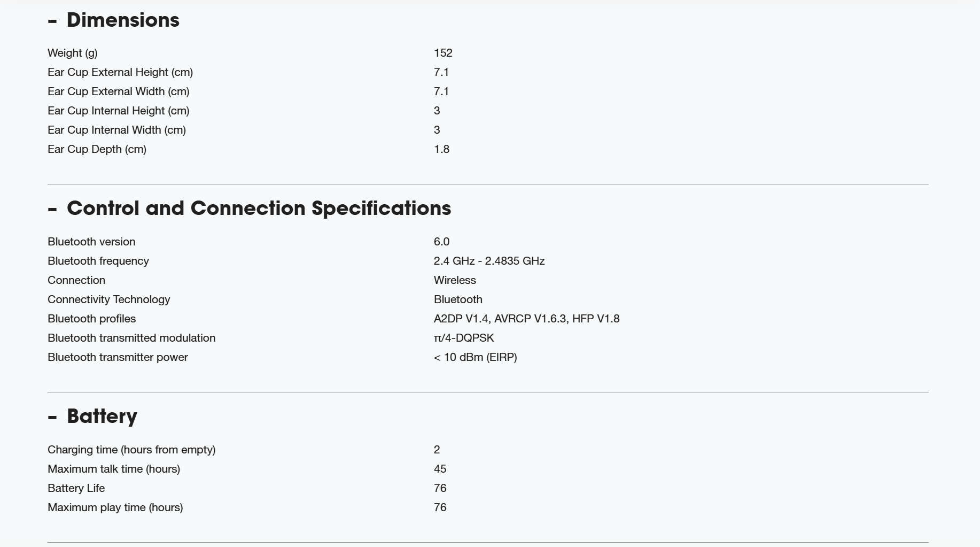
Task: Collapse the Control and Connection Specifications heading
Action: click(x=259, y=209)
